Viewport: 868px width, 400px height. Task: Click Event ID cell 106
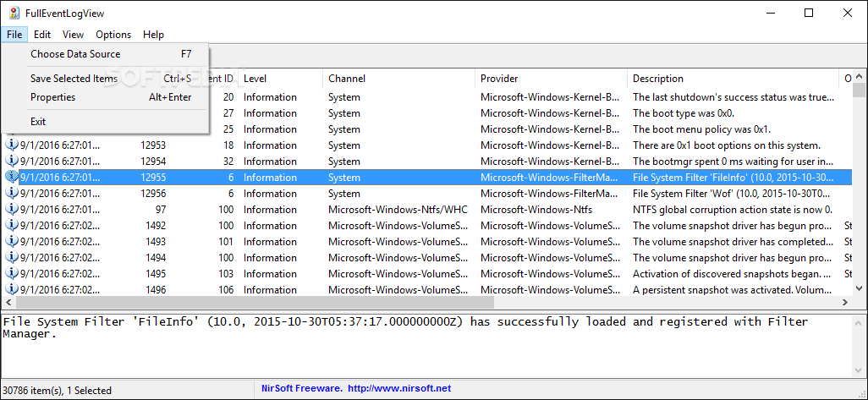(x=226, y=290)
